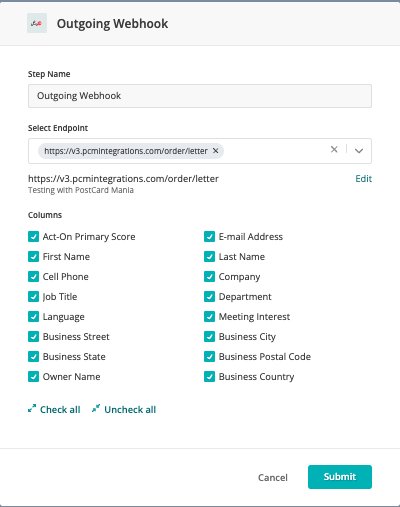Click the Uncheck all collapse icon
400x507 pixels.
pyautogui.click(x=96, y=408)
